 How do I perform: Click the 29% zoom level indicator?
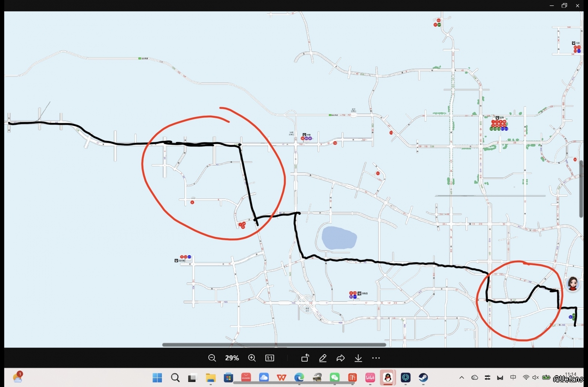[x=232, y=358]
